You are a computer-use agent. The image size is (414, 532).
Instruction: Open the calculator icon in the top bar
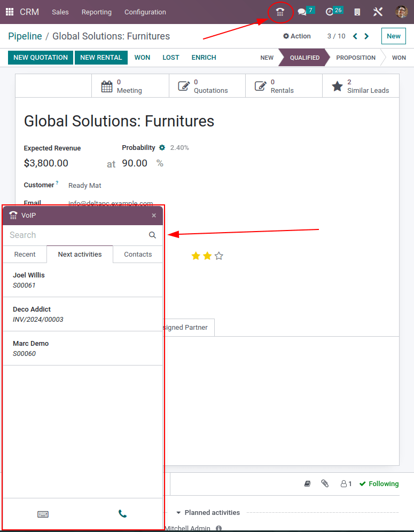(356, 11)
